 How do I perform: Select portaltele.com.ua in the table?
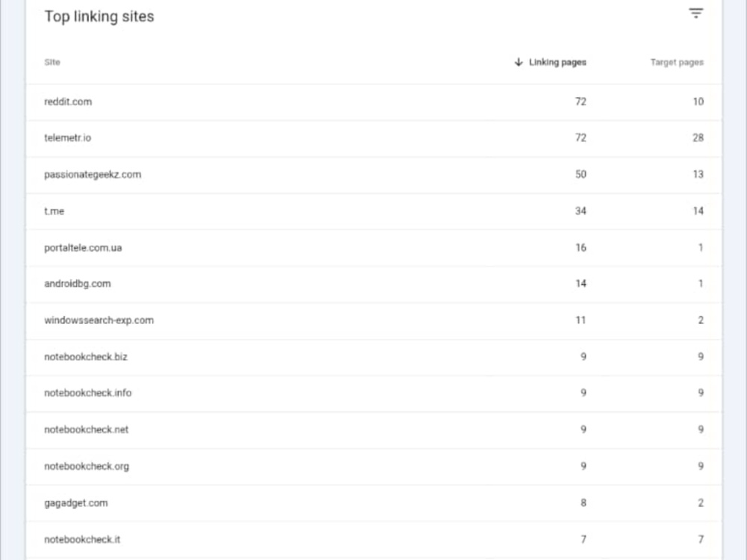(374, 248)
